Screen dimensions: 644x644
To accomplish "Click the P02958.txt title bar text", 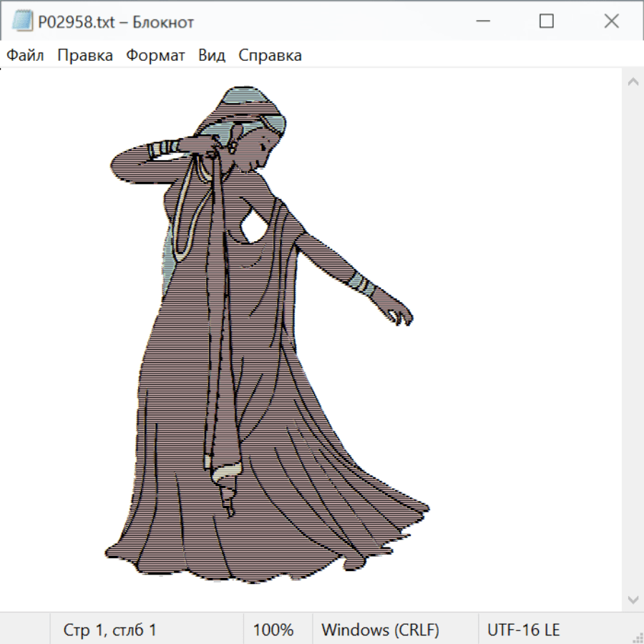I will [x=116, y=22].
